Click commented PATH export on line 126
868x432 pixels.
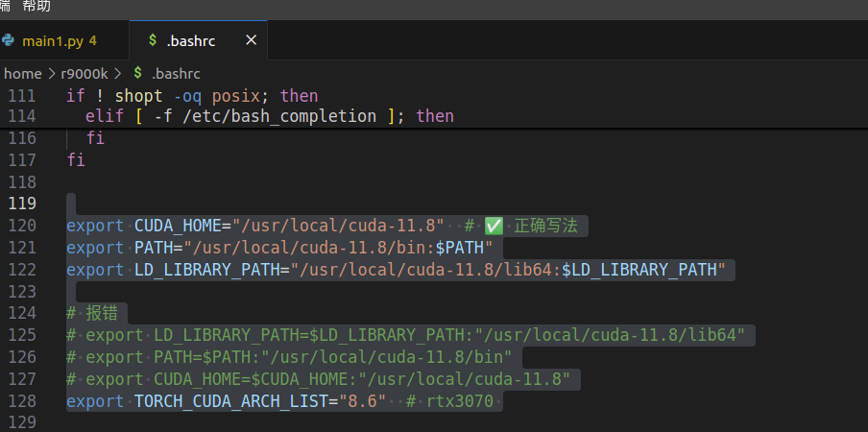pos(289,357)
